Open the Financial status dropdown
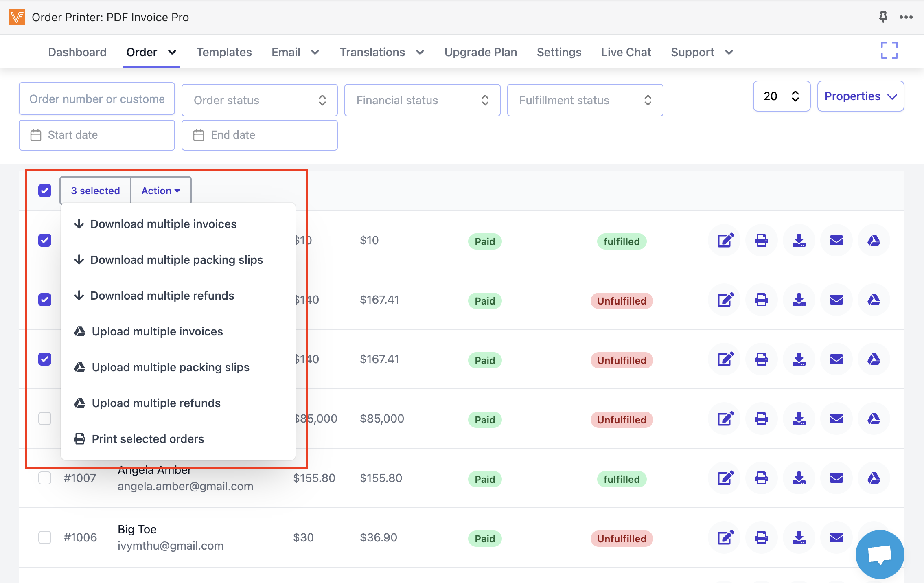924x583 pixels. click(422, 100)
